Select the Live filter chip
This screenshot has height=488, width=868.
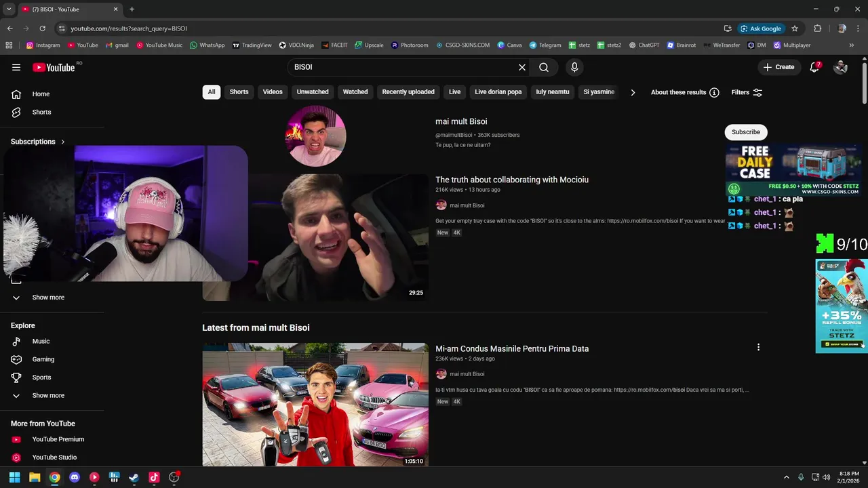454,92
